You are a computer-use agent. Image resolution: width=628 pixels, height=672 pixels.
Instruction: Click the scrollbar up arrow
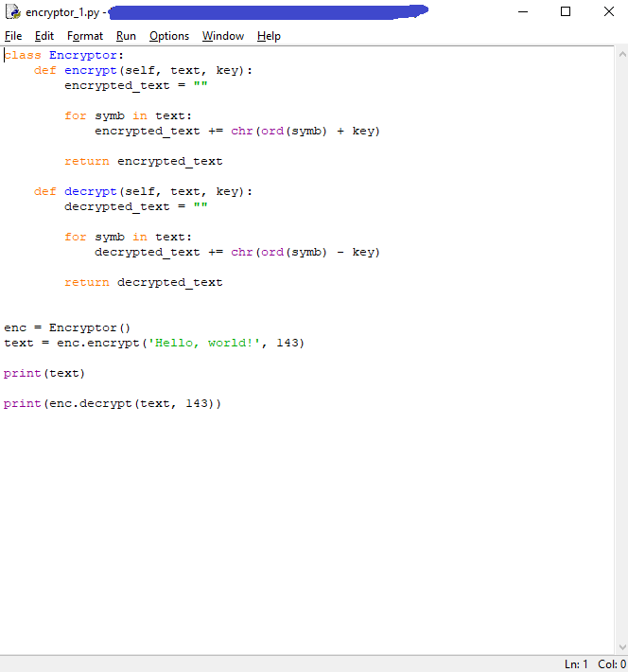click(622, 54)
